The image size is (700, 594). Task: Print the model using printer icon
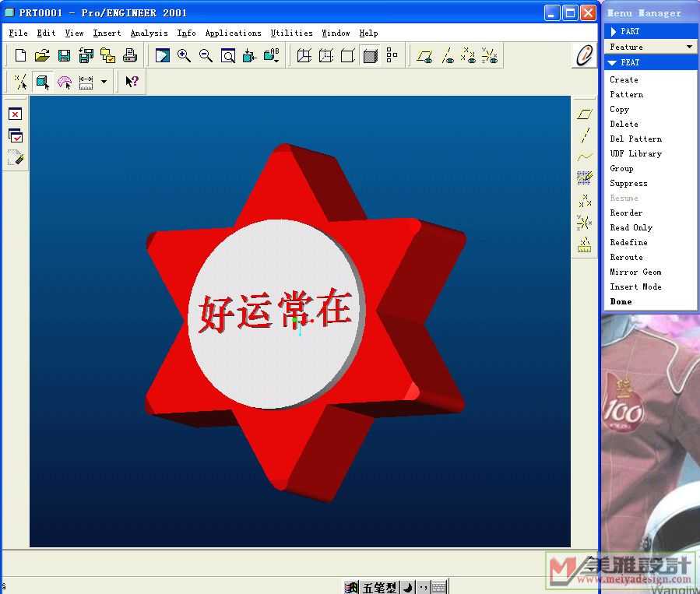pyautogui.click(x=130, y=56)
